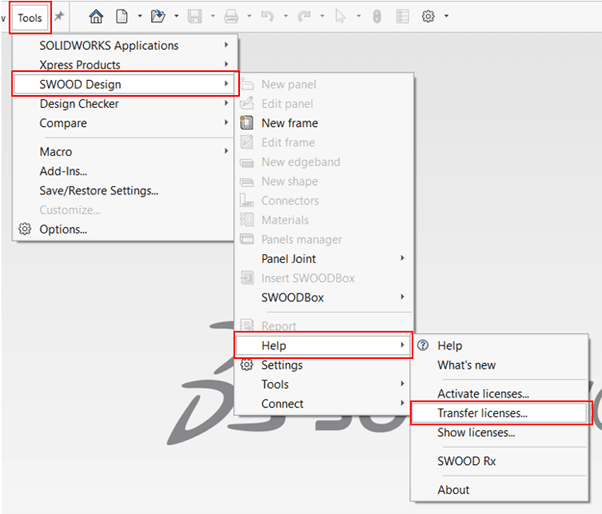Click the Home icon in toolbar

96,17
